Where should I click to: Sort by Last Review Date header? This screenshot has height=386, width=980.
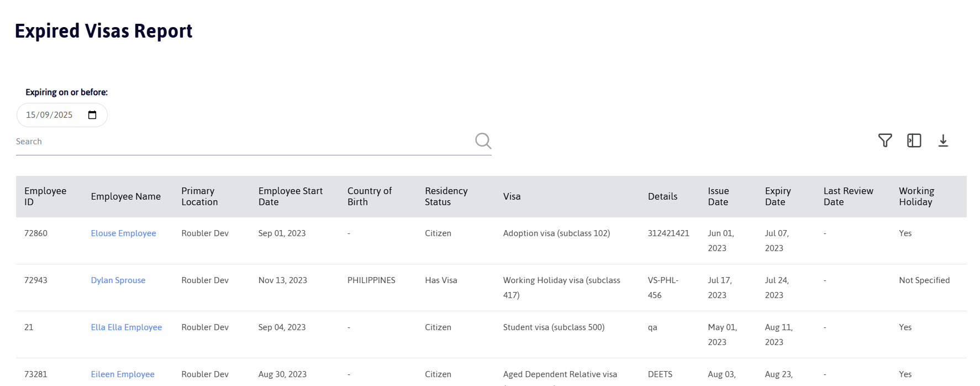(x=849, y=196)
